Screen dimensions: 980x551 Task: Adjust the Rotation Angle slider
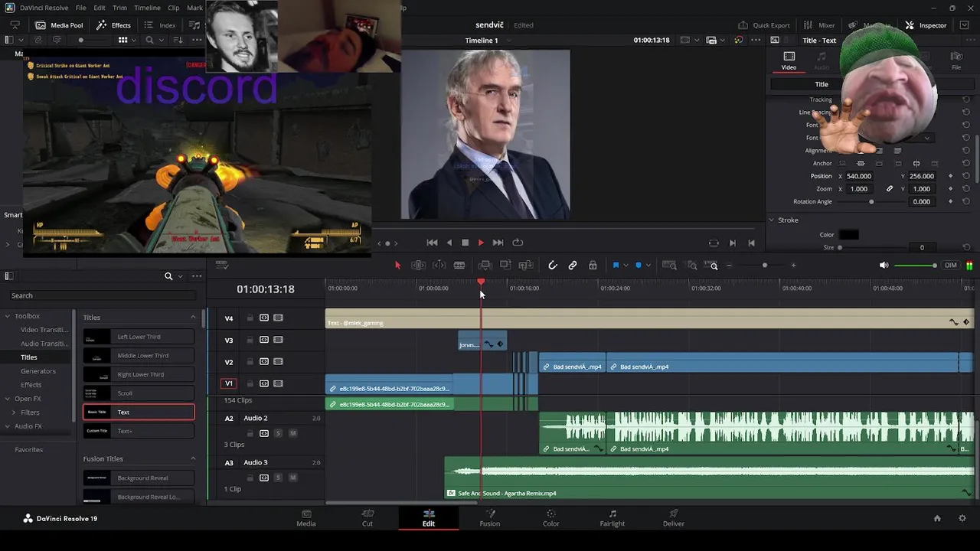tap(871, 202)
